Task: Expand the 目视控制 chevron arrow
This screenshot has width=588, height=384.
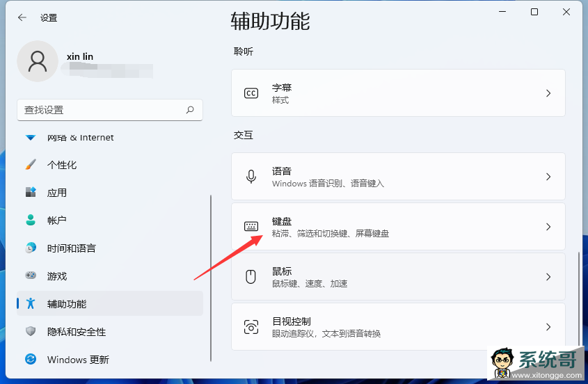Action: point(548,327)
